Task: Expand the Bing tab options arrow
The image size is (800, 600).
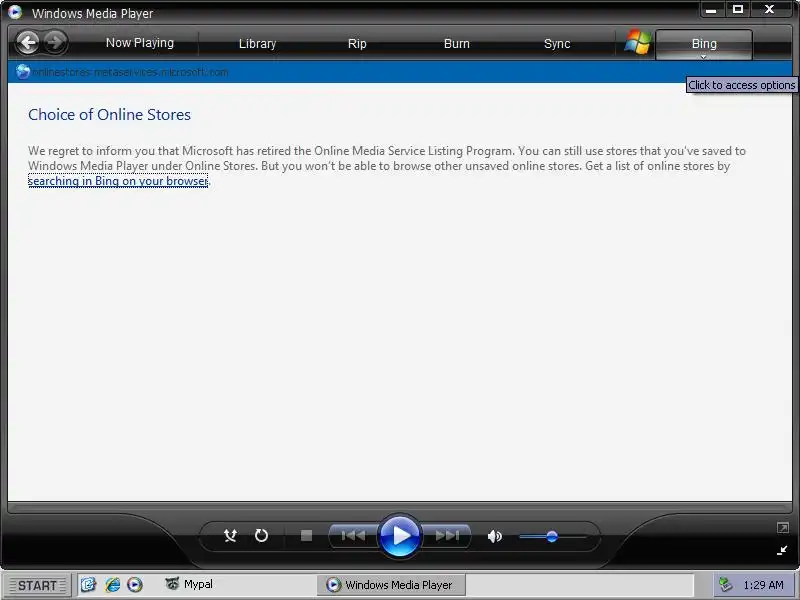Action: click(x=703, y=57)
